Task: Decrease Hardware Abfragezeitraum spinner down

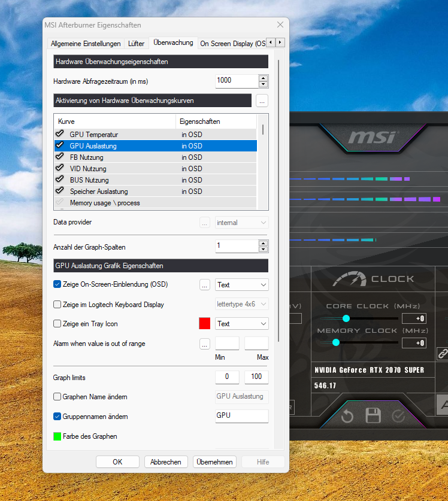Action: click(x=263, y=84)
